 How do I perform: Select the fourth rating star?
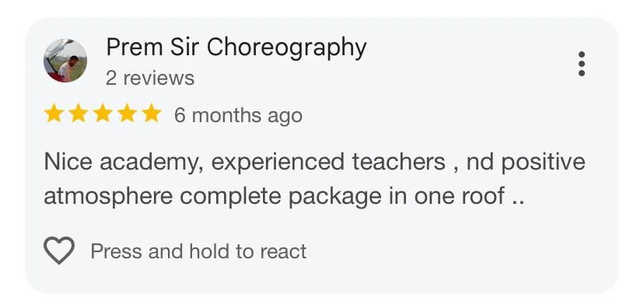click(x=128, y=114)
